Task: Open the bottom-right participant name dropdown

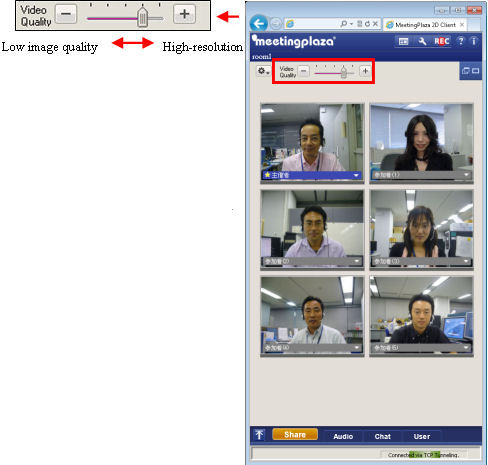Action: coord(466,348)
